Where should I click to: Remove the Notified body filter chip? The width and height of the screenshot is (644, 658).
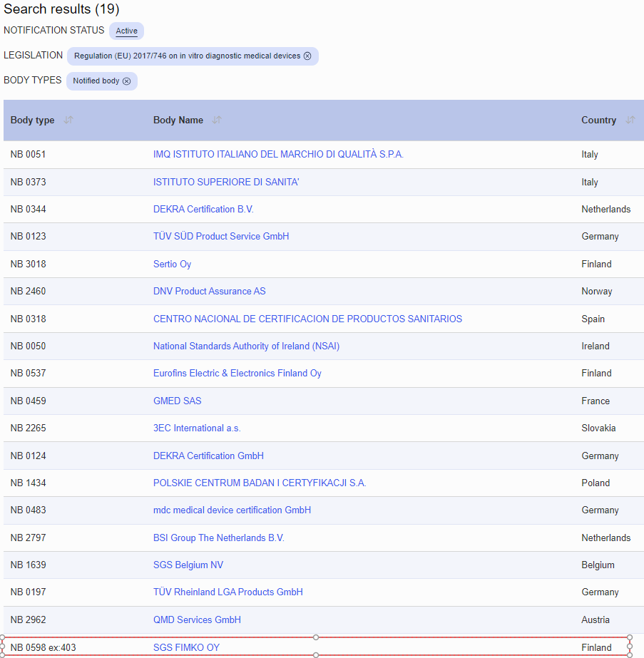point(126,81)
